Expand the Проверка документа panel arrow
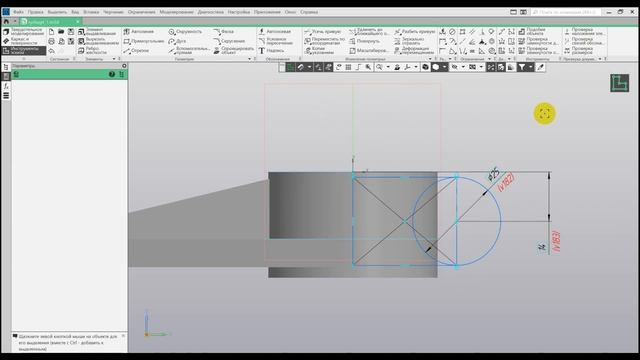640x360 pixels. click(600, 59)
